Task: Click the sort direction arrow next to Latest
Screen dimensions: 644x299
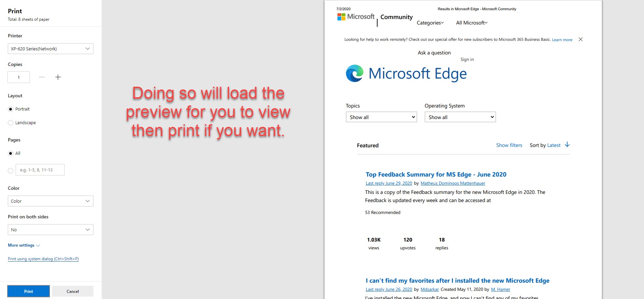Action: [x=567, y=145]
